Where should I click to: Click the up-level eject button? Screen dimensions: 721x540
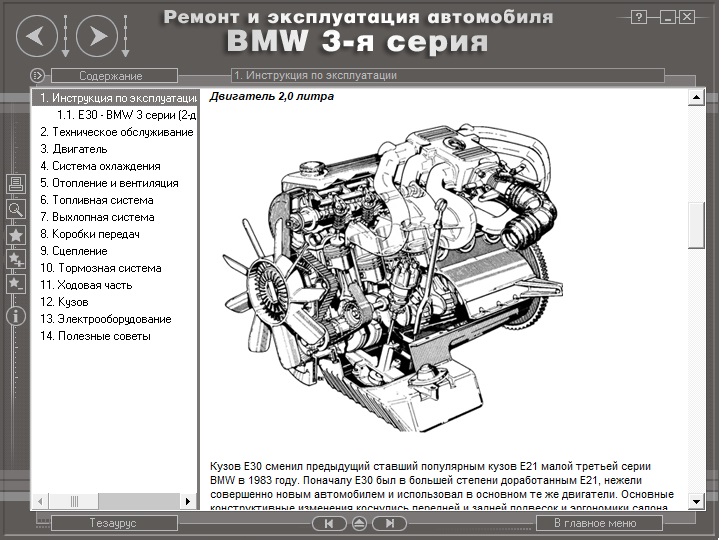click(359, 523)
